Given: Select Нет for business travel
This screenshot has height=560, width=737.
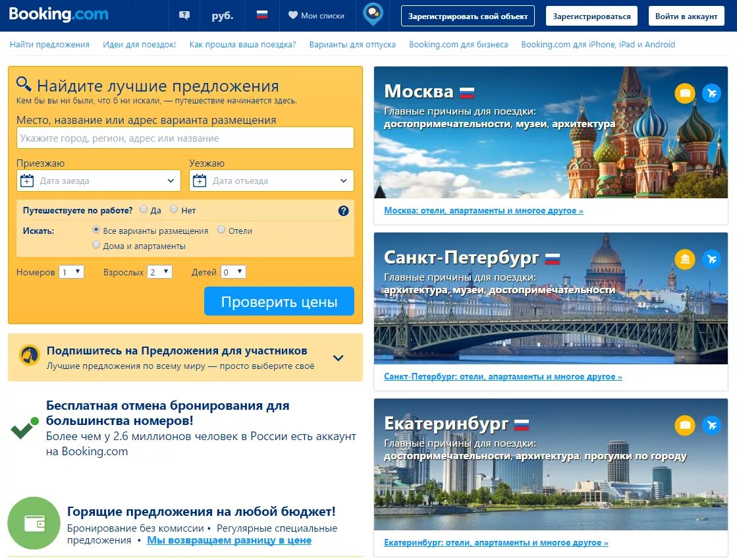Looking at the screenshot, I should pos(174,210).
